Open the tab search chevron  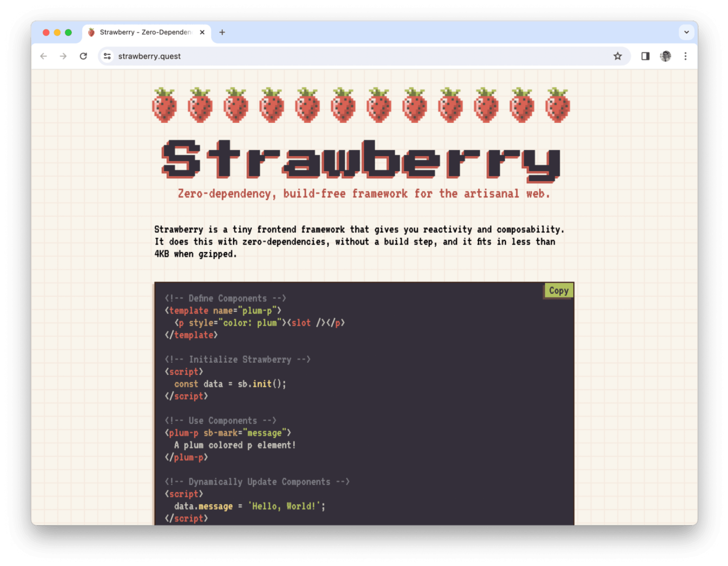[x=687, y=32]
